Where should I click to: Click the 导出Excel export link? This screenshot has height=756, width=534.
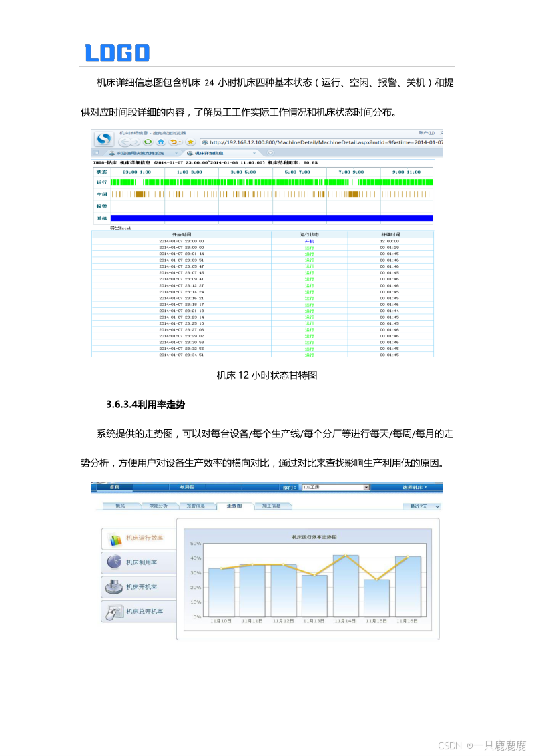(x=121, y=228)
